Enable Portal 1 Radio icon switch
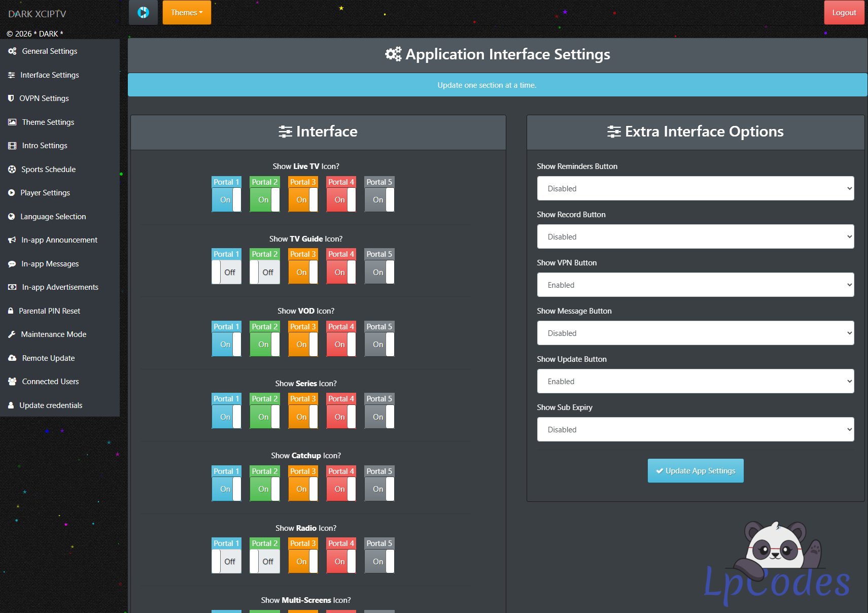 coord(226,562)
